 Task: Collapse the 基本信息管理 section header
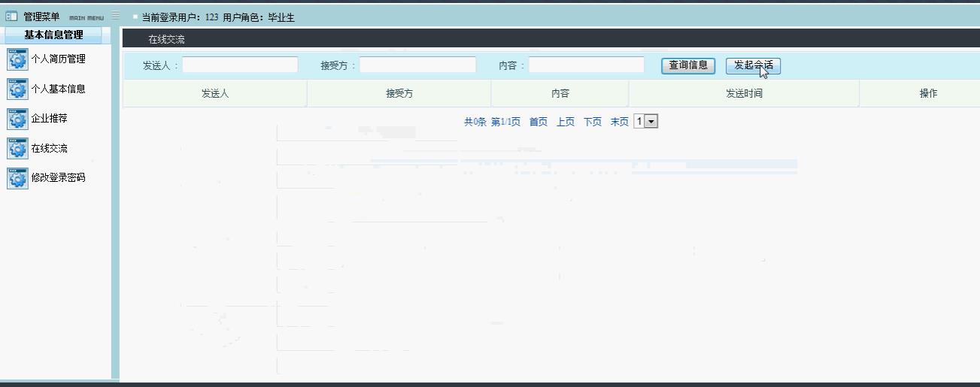53,35
